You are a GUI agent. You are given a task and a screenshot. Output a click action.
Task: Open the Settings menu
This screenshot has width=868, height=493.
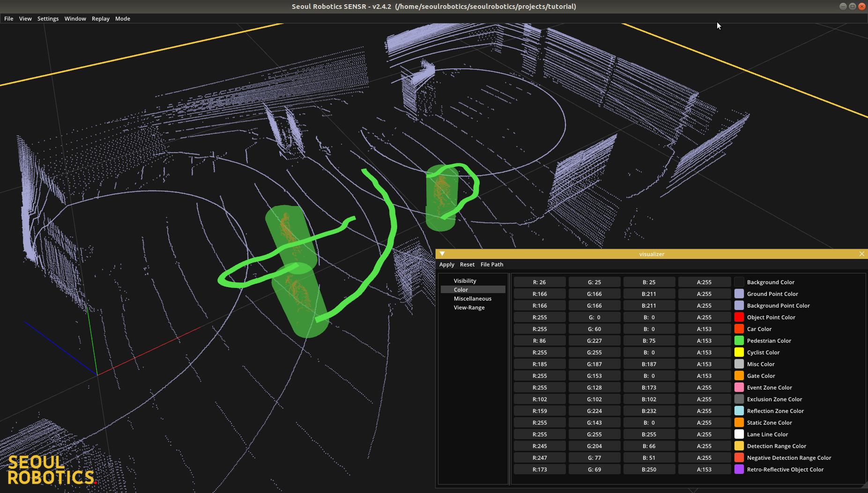(x=48, y=19)
